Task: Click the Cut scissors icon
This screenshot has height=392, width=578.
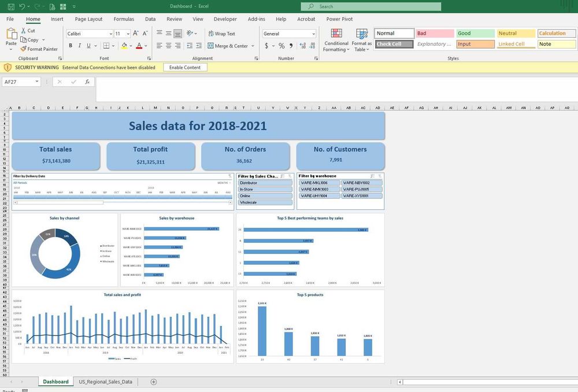Action: tap(24, 31)
